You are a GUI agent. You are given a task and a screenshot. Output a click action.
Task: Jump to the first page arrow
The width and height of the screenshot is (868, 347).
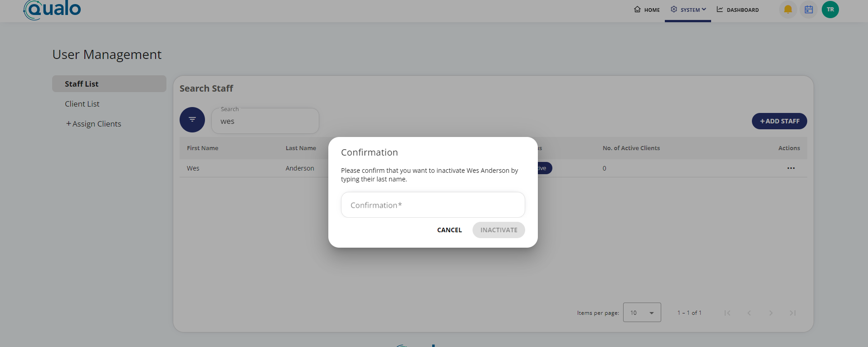tap(727, 313)
